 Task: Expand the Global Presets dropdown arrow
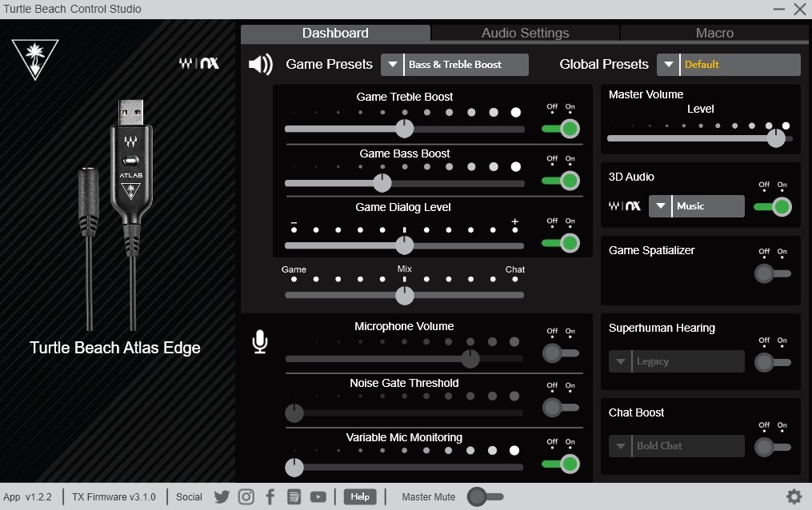pyautogui.click(x=668, y=65)
